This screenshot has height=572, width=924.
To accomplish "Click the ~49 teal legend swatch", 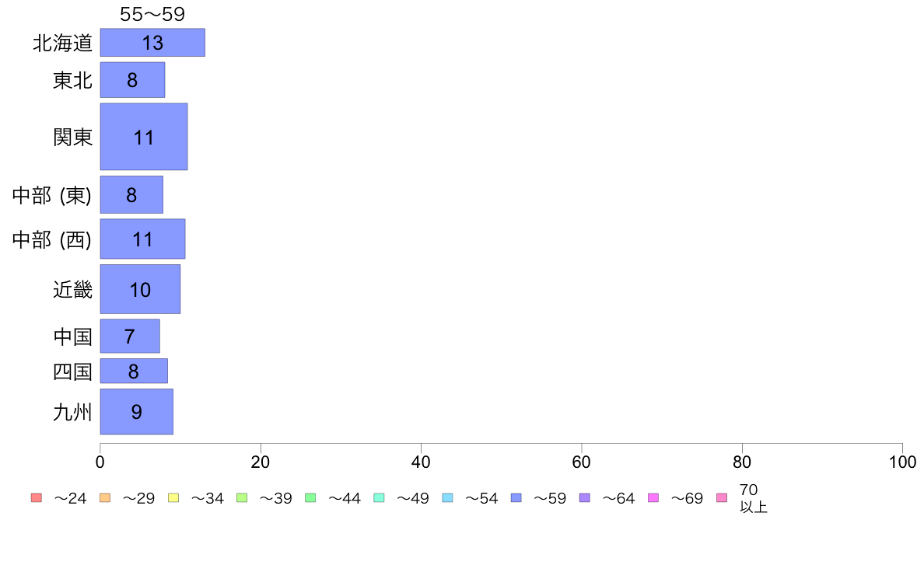I will click(x=379, y=497).
